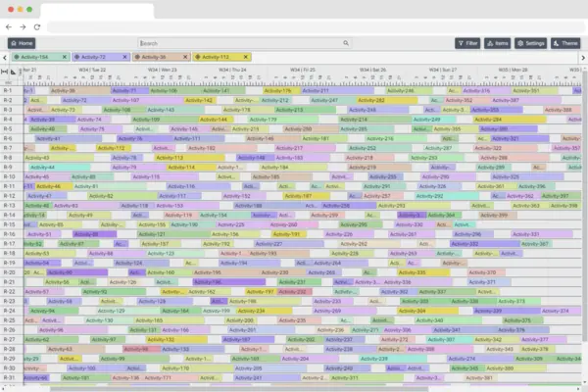This screenshot has width=588, height=392.
Task: Select Activity-144 bar in row R-4
Action: (x=216, y=120)
